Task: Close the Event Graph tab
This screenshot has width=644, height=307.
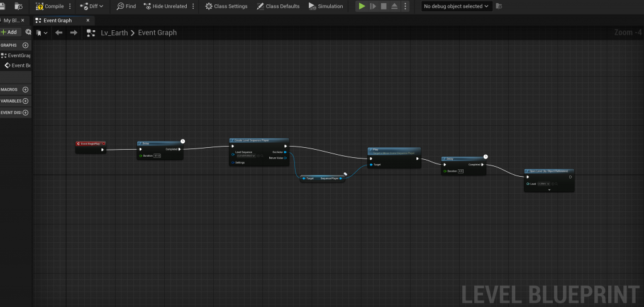Action: (88, 20)
